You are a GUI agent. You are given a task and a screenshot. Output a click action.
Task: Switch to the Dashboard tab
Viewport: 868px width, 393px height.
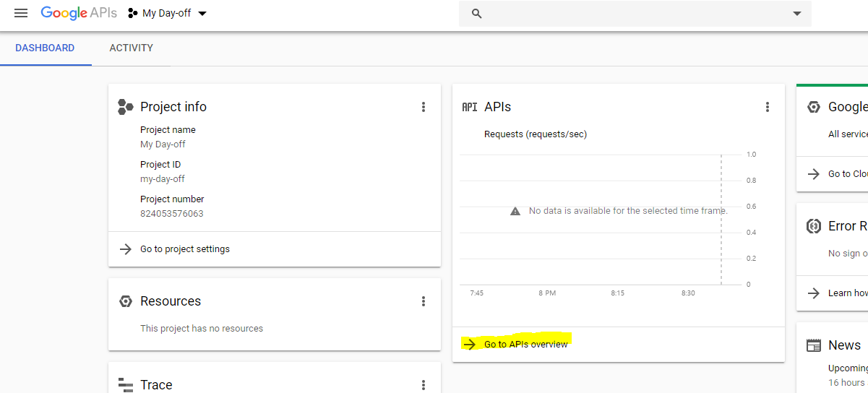point(45,48)
